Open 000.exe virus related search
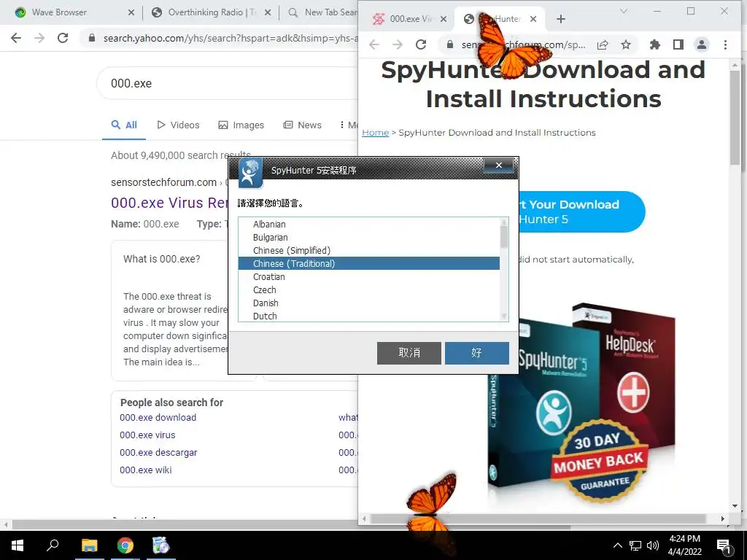 coord(147,435)
